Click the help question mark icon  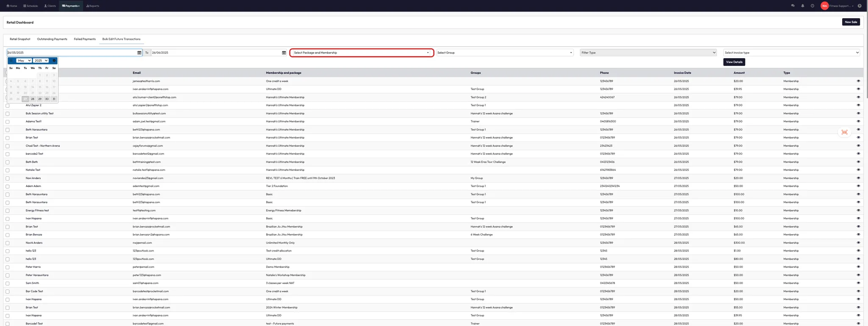pyautogui.click(x=859, y=6)
